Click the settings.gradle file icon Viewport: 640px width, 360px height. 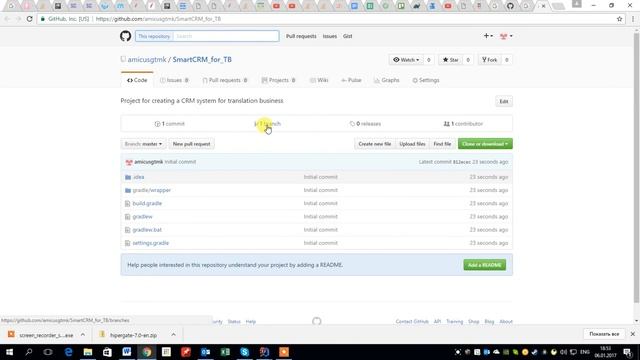click(x=127, y=243)
